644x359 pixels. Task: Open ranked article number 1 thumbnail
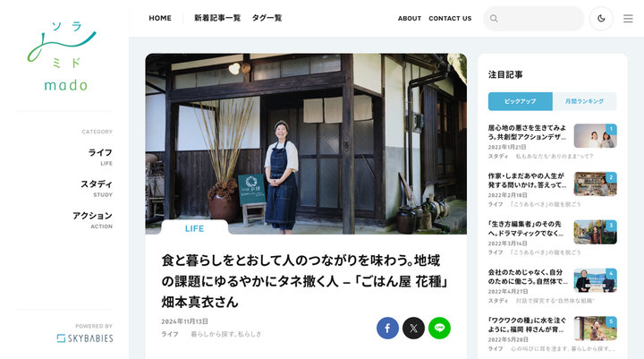[595, 136]
